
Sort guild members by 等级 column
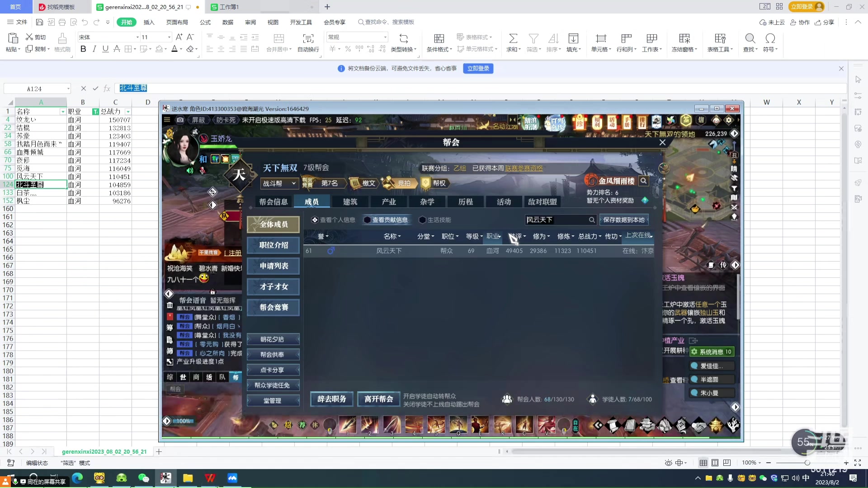[x=474, y=236]
